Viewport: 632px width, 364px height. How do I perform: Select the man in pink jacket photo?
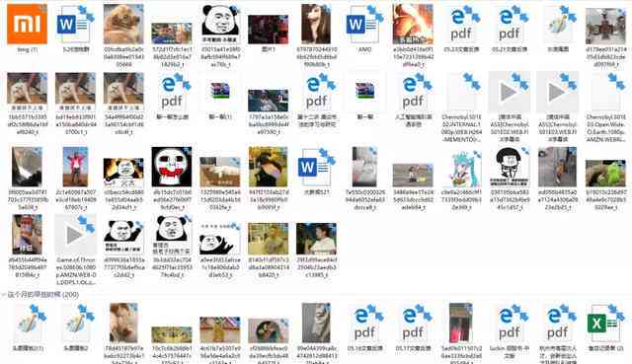[75, 167]
